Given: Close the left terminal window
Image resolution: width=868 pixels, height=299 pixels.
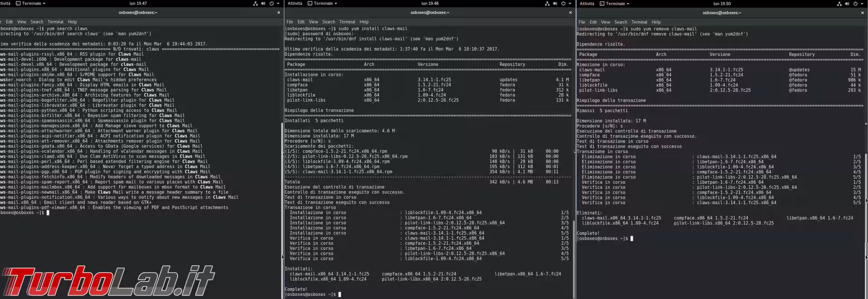Looking at the screenshot, I should [x=278, y=13].
